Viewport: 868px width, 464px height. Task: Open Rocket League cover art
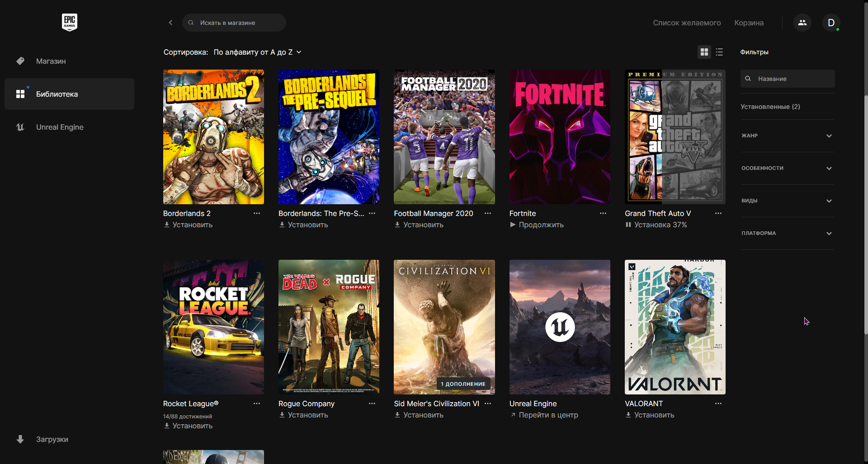(x=213, y=327)
